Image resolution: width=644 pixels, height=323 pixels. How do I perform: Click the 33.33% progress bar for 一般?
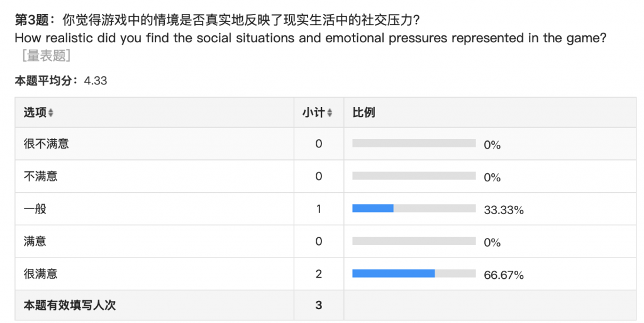click(x=414, y=208)
